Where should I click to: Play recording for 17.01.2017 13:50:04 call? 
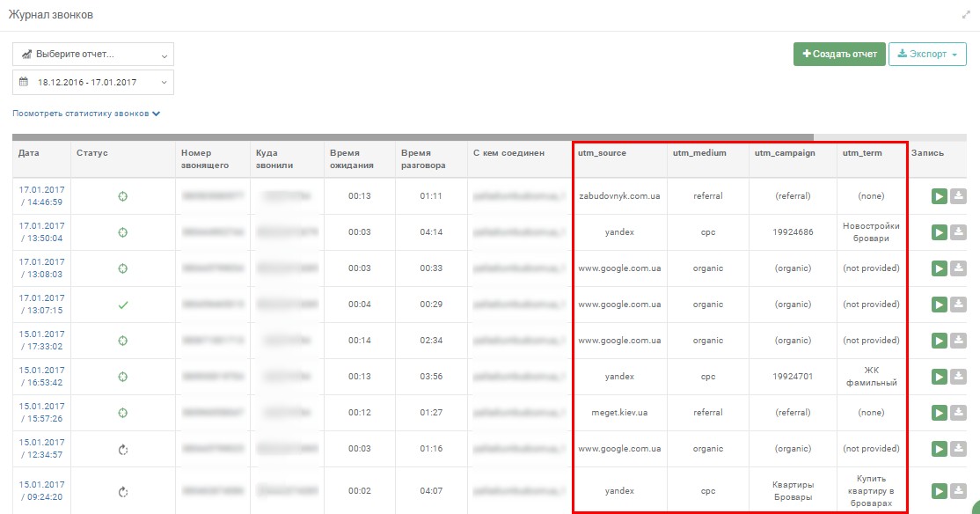click(939, 232)
